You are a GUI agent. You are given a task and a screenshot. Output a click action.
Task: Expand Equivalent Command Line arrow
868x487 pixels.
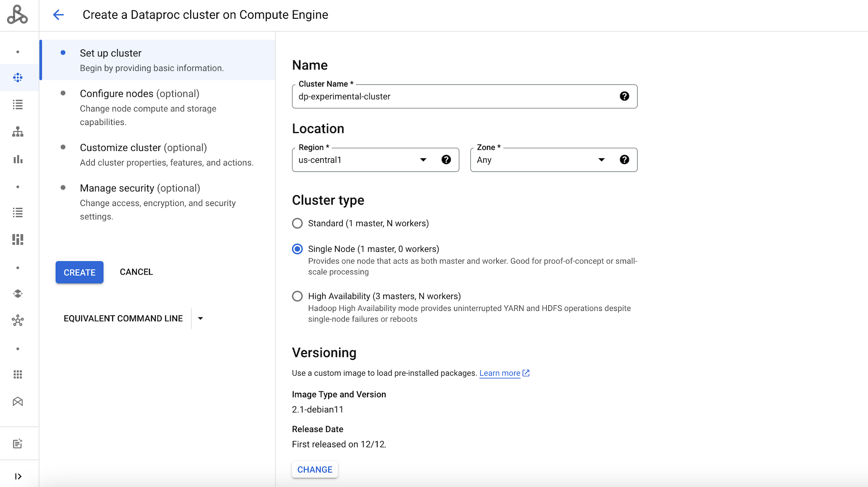click(200, 319)
